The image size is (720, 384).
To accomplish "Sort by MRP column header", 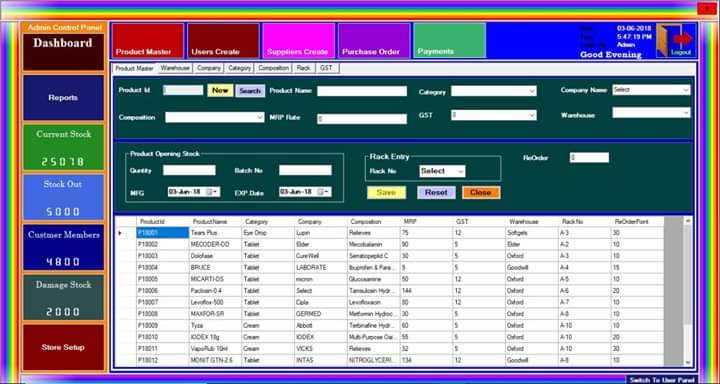I will (426, 222).
